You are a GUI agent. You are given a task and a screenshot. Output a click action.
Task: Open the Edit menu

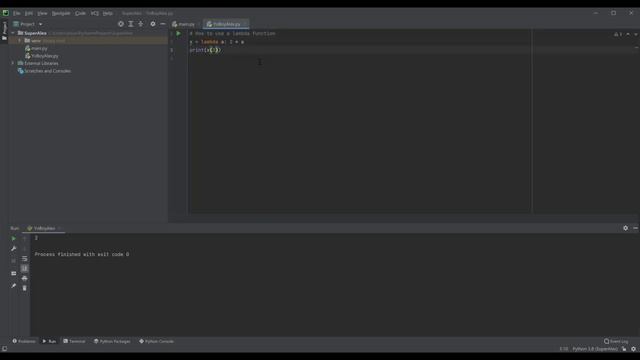click(x=29, y=13)
